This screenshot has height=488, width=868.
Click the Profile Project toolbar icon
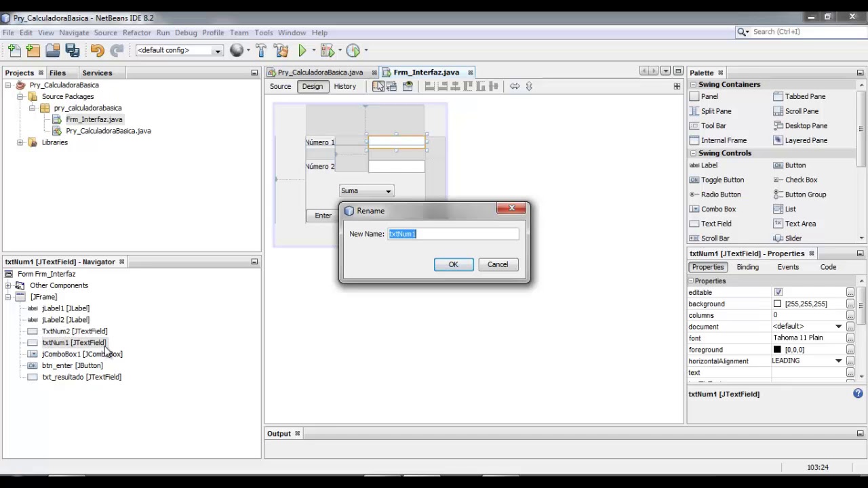point(353,50)
